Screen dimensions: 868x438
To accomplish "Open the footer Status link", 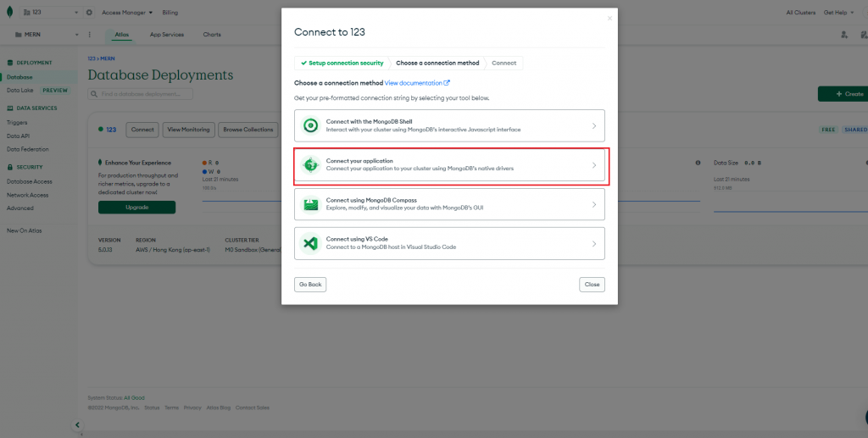I will click(152, 408).
